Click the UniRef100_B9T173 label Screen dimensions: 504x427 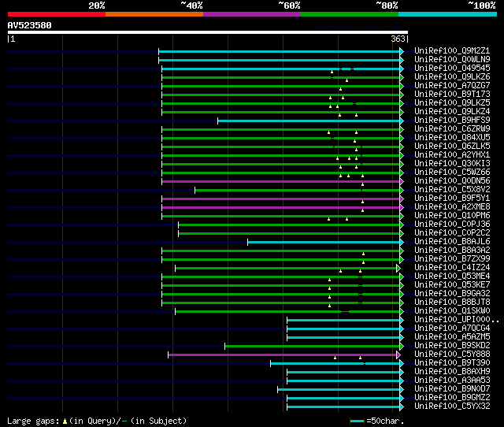tap(452, 95)
